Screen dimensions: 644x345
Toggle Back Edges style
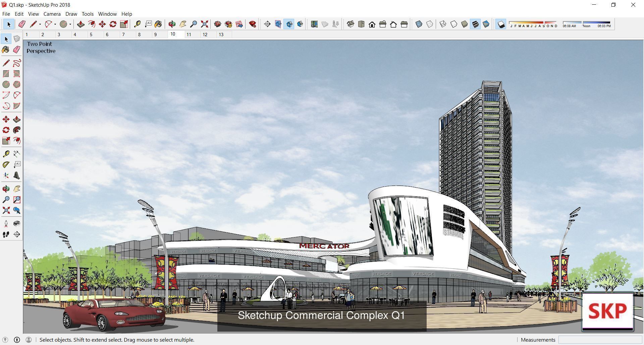(430, 24)
